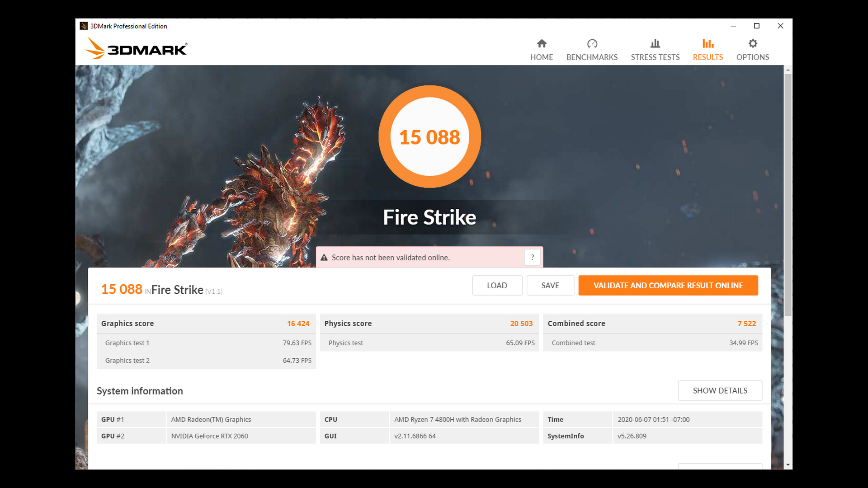Open Options via the gear icon
Viewport: 868px width, 488px height.
click(x=752, y=43)
